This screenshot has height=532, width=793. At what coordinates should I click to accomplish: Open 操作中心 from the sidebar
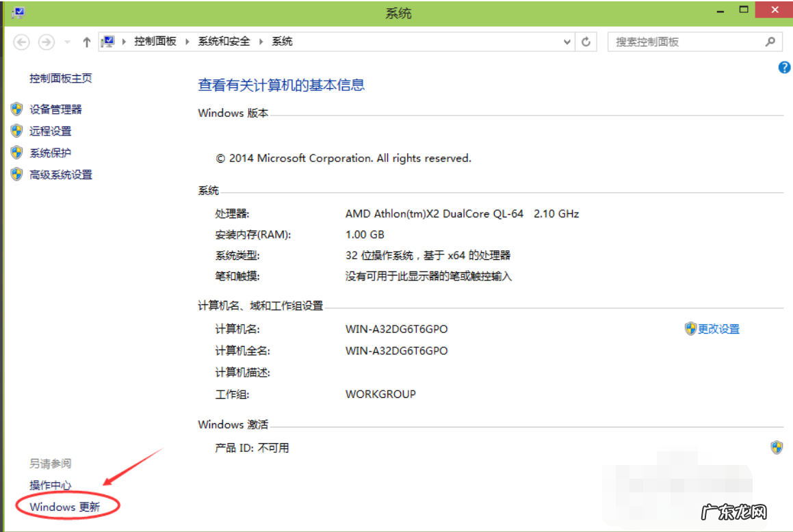click(x=50, y=485)
